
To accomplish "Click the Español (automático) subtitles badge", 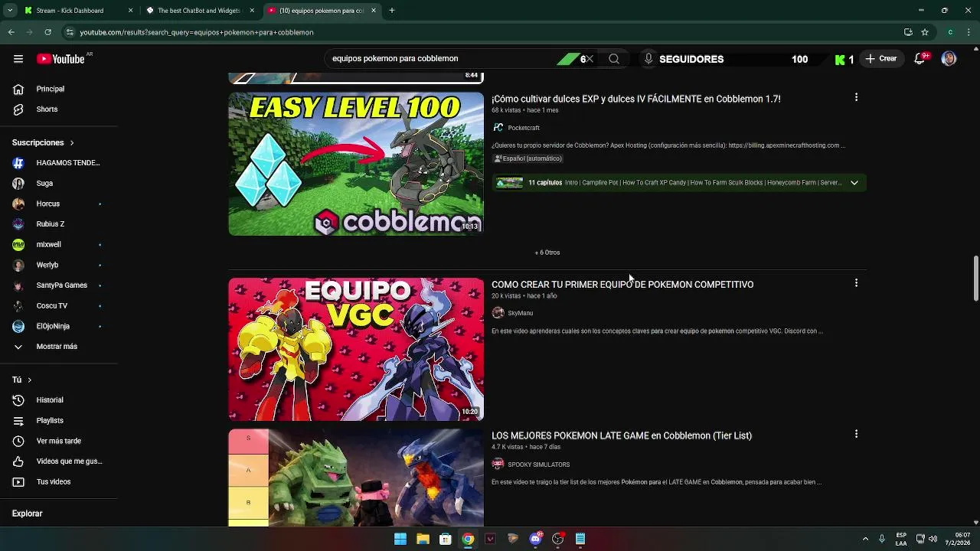I will click(528, 158).
